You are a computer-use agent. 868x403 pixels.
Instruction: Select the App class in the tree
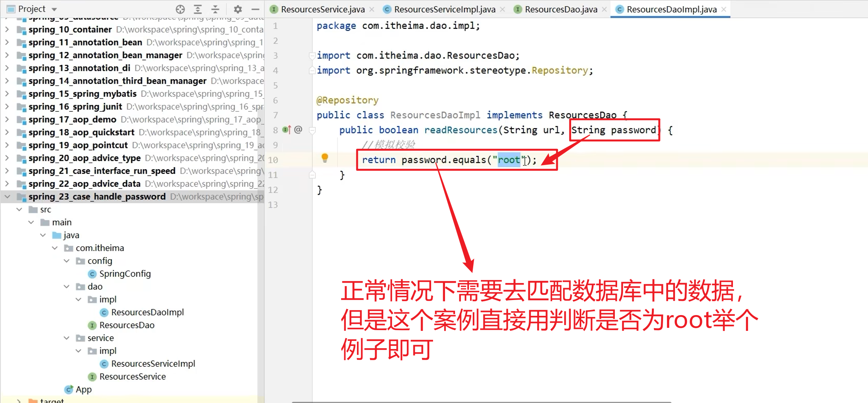(83, 390)
